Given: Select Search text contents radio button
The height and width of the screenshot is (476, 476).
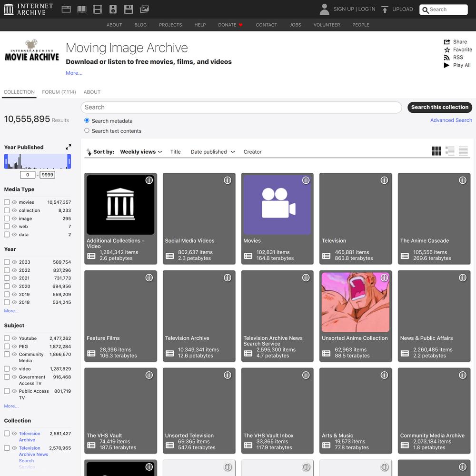Looking at the screenshot, I should pos(87,130).
